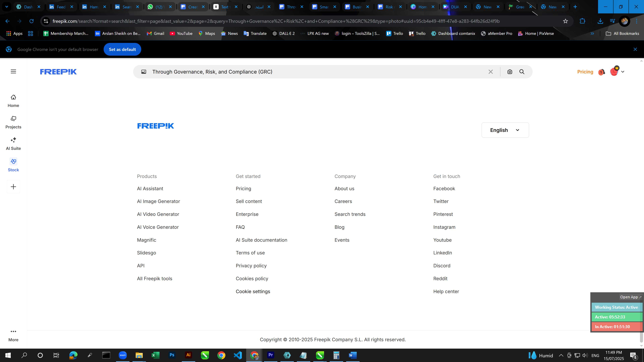The image size is (644, 362).
Task: Open the Windows notification center
Action: tap(634, 355)
